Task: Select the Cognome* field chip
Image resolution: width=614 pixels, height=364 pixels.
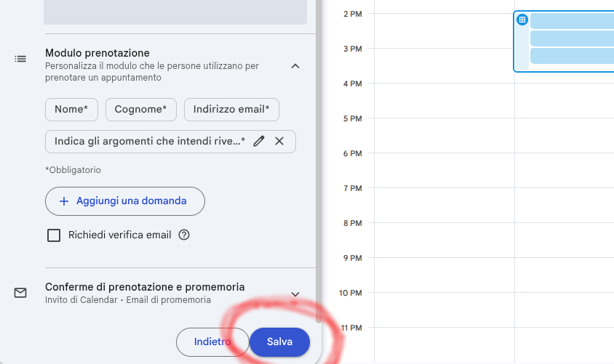Action: [141, 110]
